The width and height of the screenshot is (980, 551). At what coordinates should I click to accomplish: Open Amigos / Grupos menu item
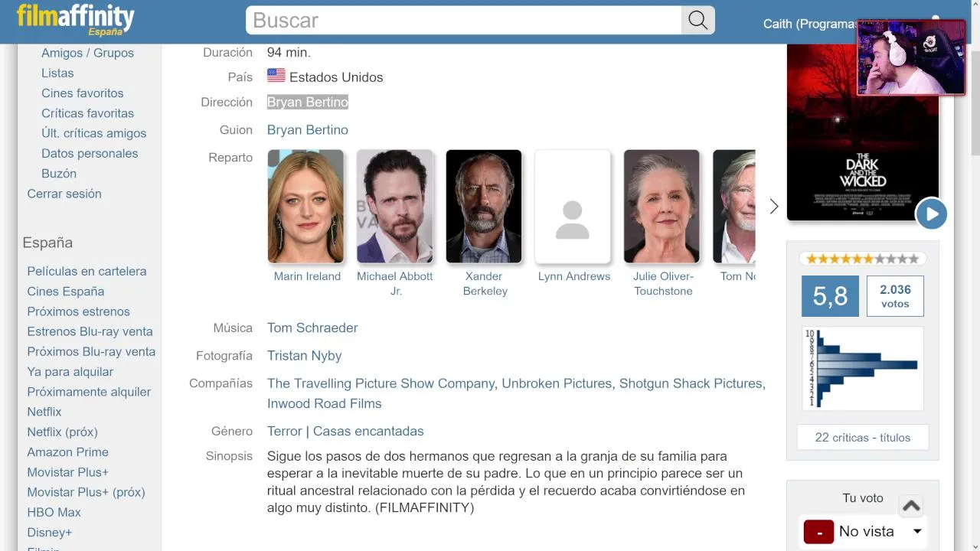coord(87,53)
